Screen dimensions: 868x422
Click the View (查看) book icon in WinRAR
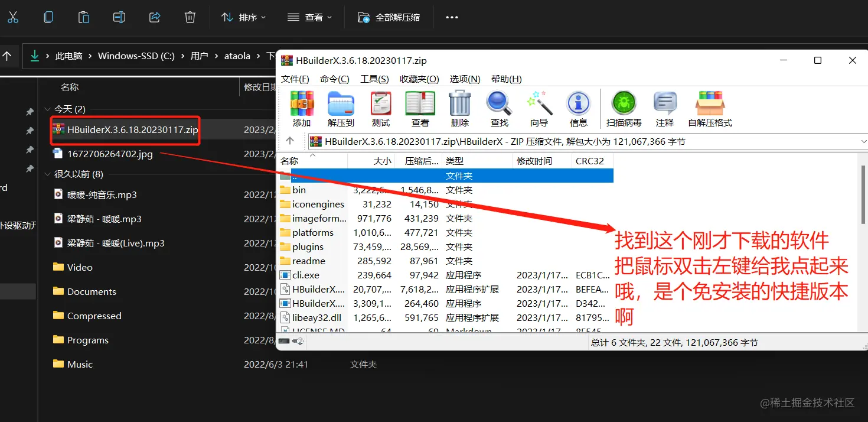tap(420, 109)
